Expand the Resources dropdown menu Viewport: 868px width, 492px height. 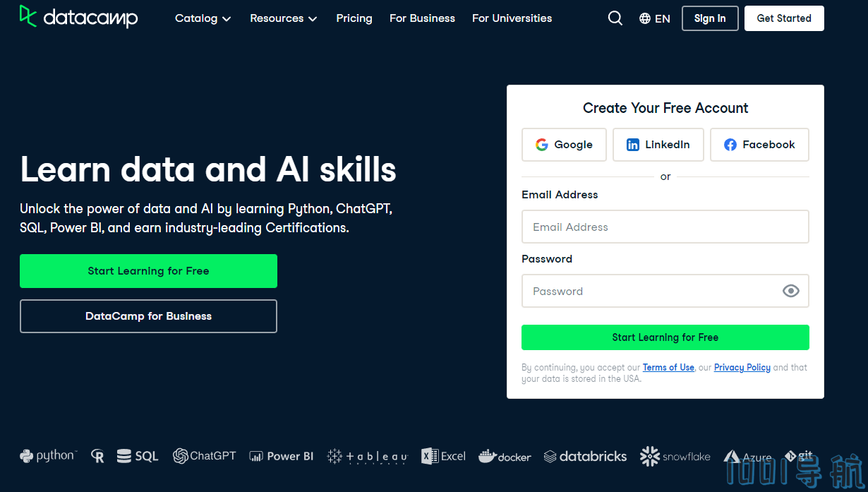(283, 18)
